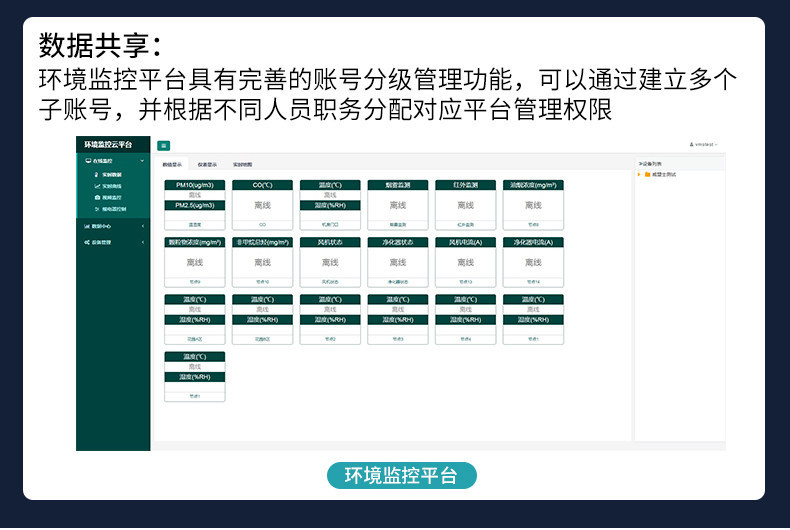Click the 环境监控平台 teal caption pill
Image resolution: width=790 pixels, height=530 pixels.
402,475
